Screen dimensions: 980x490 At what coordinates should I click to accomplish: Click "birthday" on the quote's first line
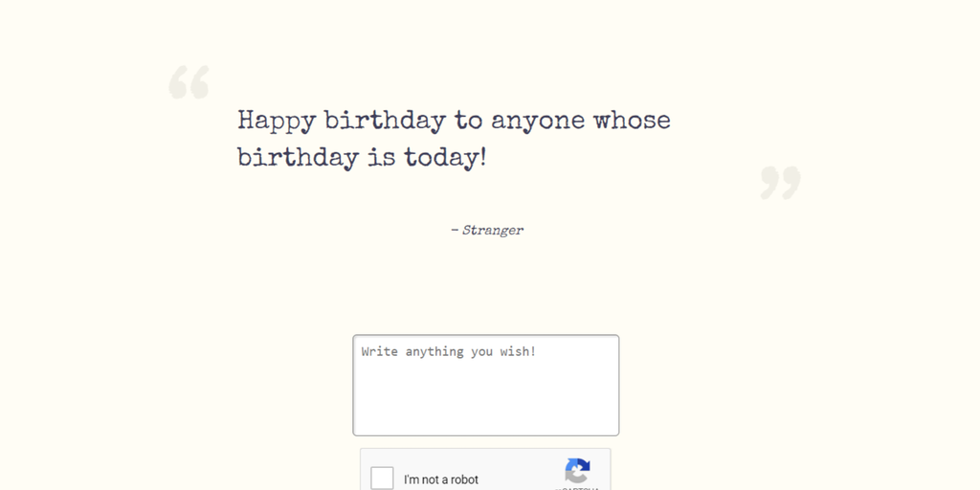[385, 122]
